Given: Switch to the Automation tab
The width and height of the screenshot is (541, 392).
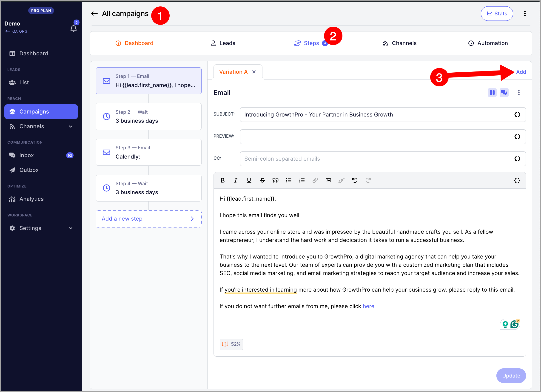Looking at the screenshot, I should click(488, 43).
